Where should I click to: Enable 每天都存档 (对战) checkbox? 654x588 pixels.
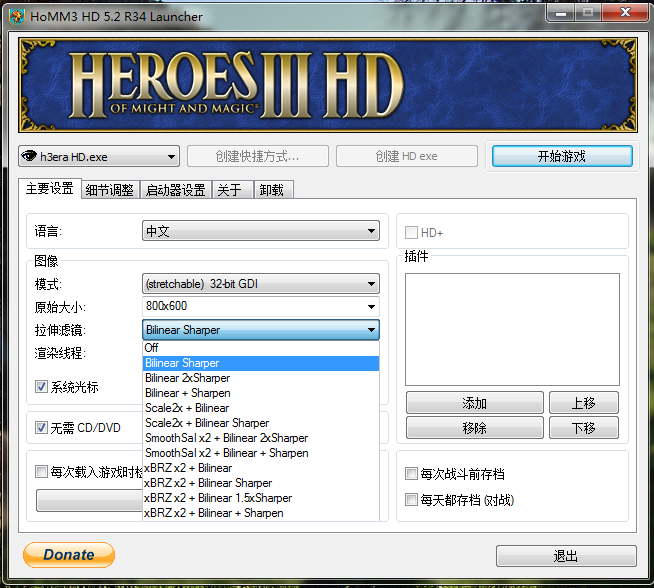coord(411,499)
